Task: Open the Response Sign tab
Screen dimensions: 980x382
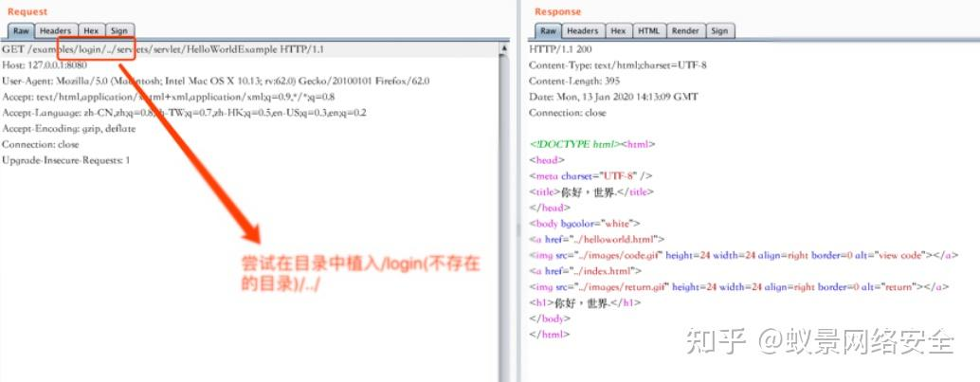Action: [x=719, y=30]
